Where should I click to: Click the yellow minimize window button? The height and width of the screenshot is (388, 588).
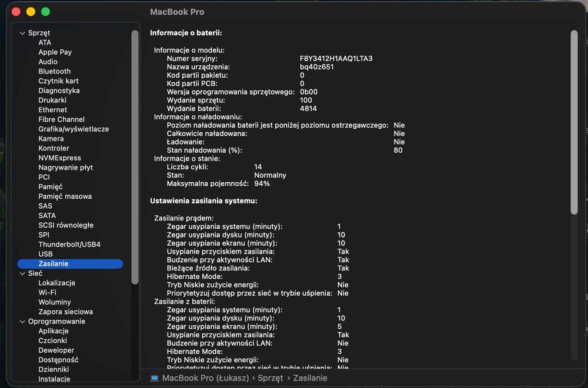[x=31, y=12]
